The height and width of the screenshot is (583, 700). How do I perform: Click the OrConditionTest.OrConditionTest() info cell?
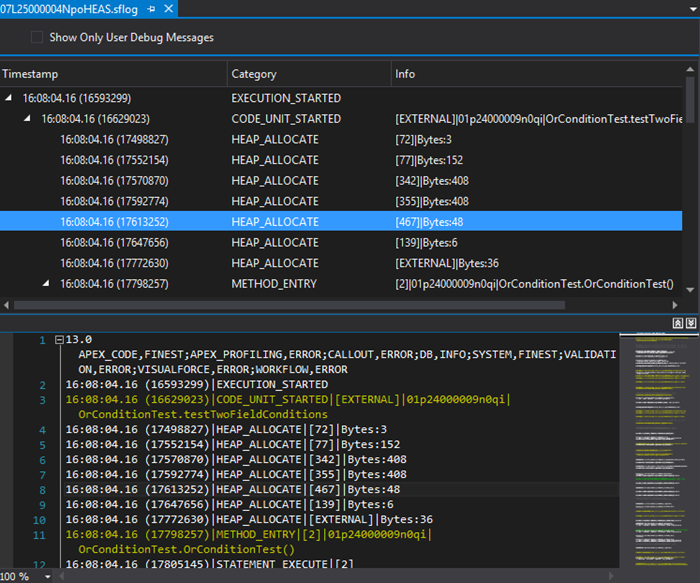[x=534, y=283]
